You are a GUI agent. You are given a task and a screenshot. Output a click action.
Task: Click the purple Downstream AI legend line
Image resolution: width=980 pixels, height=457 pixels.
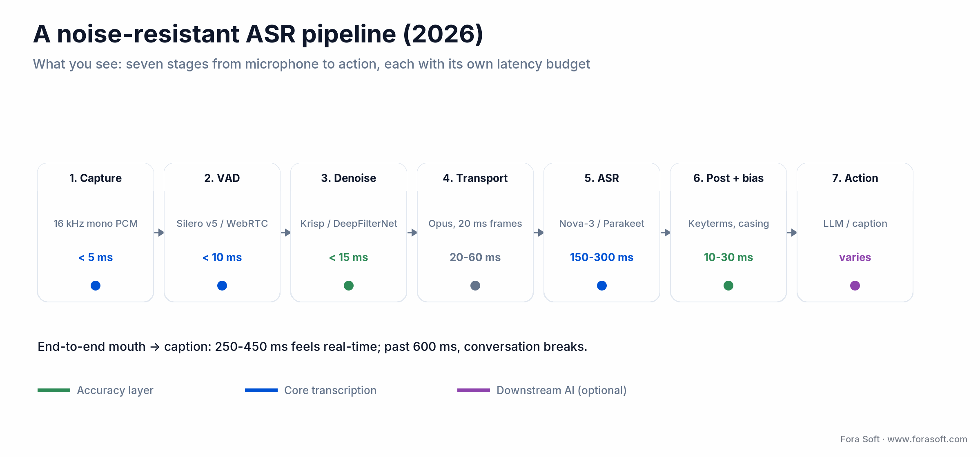tap(474, 390)
